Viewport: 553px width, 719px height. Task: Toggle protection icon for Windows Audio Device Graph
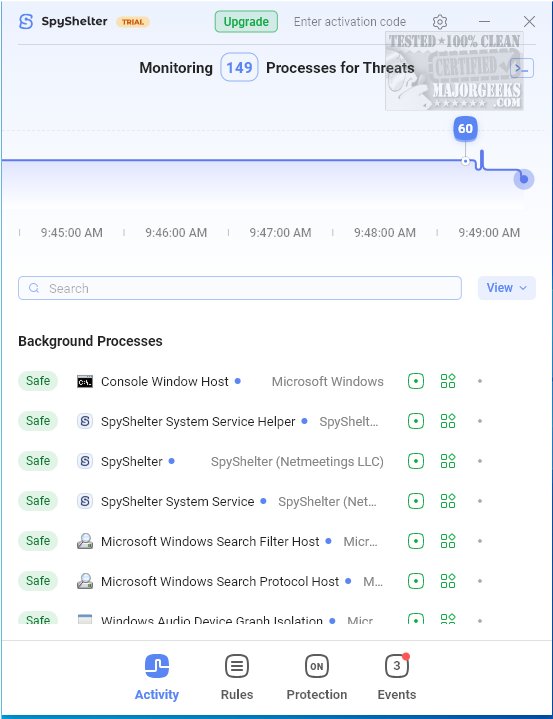click(416, 619)
